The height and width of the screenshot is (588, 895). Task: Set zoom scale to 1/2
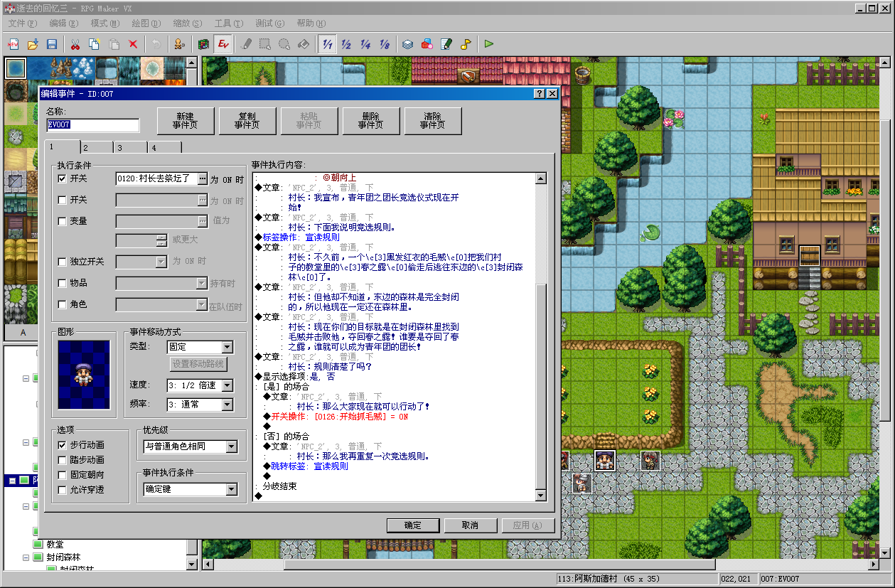pos(346,44)
